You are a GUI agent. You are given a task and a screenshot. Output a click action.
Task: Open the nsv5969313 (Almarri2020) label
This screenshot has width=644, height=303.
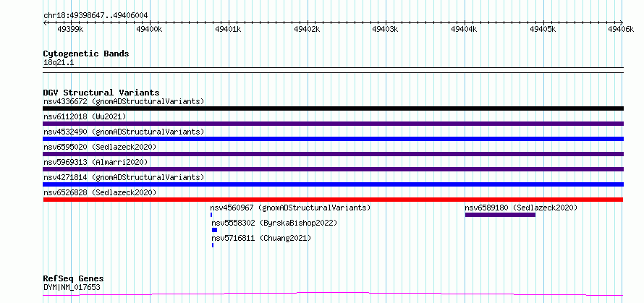(x=96, y=162)
